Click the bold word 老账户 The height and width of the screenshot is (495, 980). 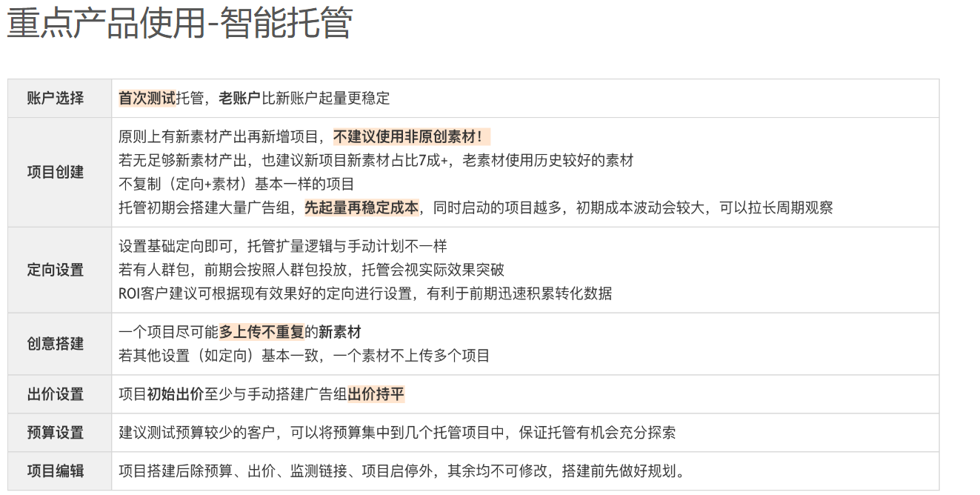pos(239,99)
